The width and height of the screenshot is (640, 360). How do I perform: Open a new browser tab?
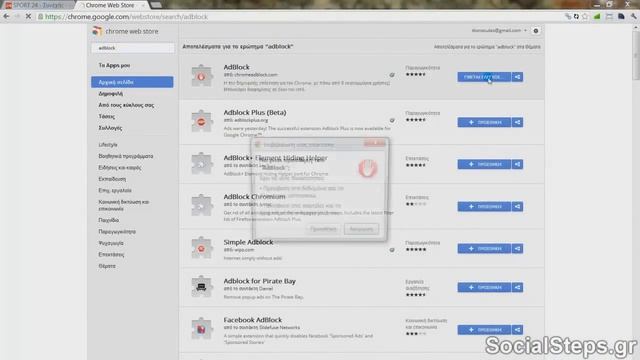[156, 5]
